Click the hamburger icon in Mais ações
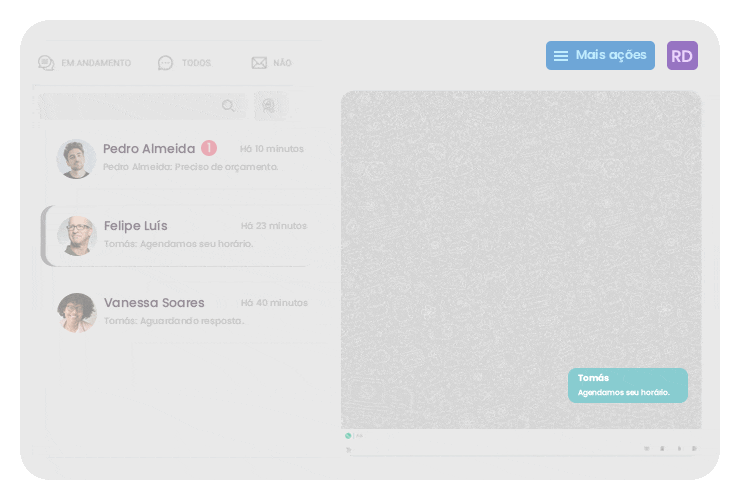This screenshot has height=500, width=740. 561,56
